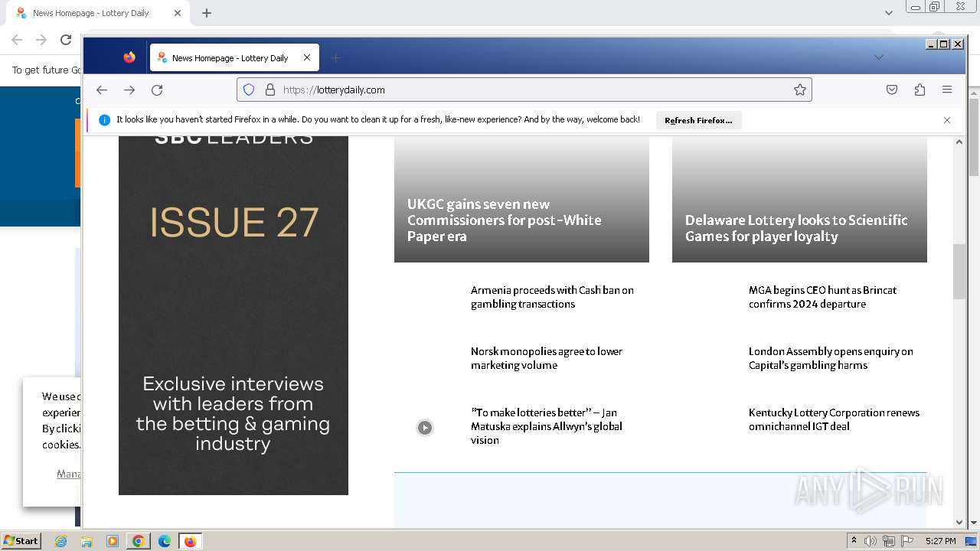This screenshot has height=551, width=980.
Task: View site padlock information
Action: (269, 90)
